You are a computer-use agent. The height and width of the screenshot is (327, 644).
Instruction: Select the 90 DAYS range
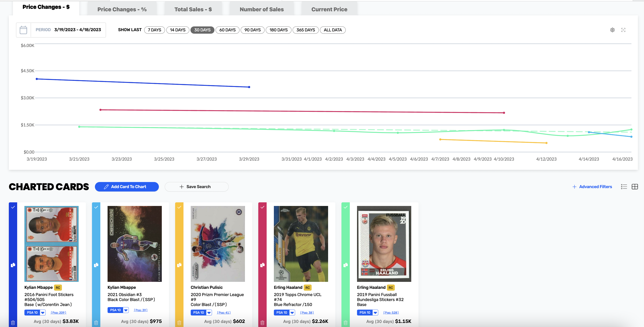[x=252, y=30]
